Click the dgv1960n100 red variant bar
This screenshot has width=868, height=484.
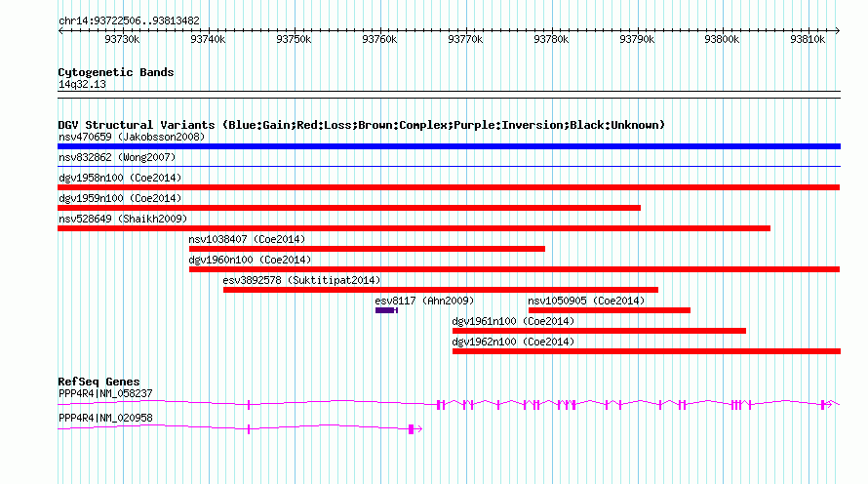click(x=514, y=269)
